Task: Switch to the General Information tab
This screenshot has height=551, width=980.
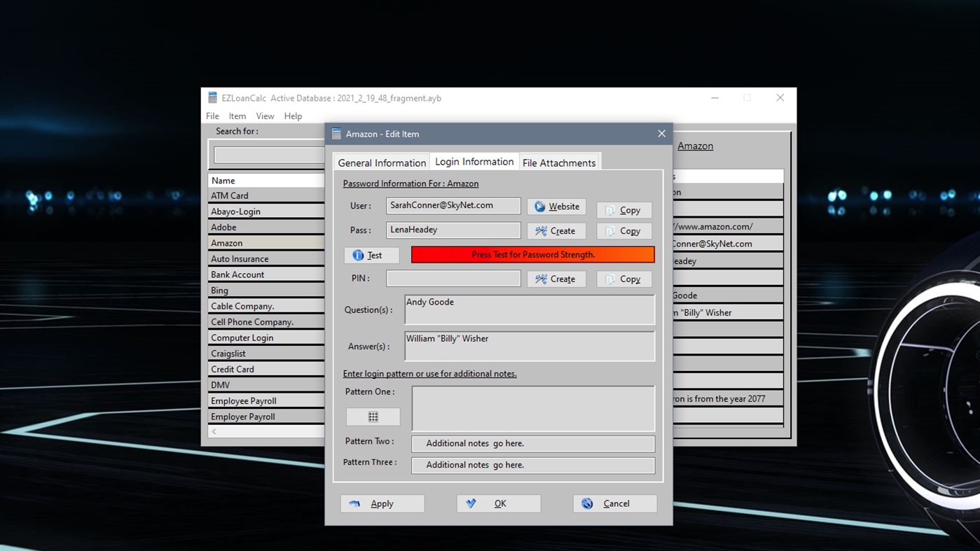Action: pos(382,162)
